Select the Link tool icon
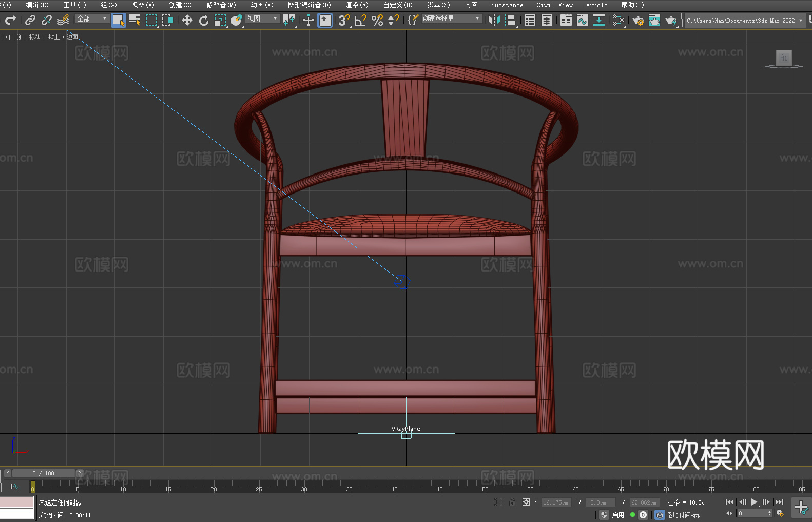812x522 pixels. (30, 21)
